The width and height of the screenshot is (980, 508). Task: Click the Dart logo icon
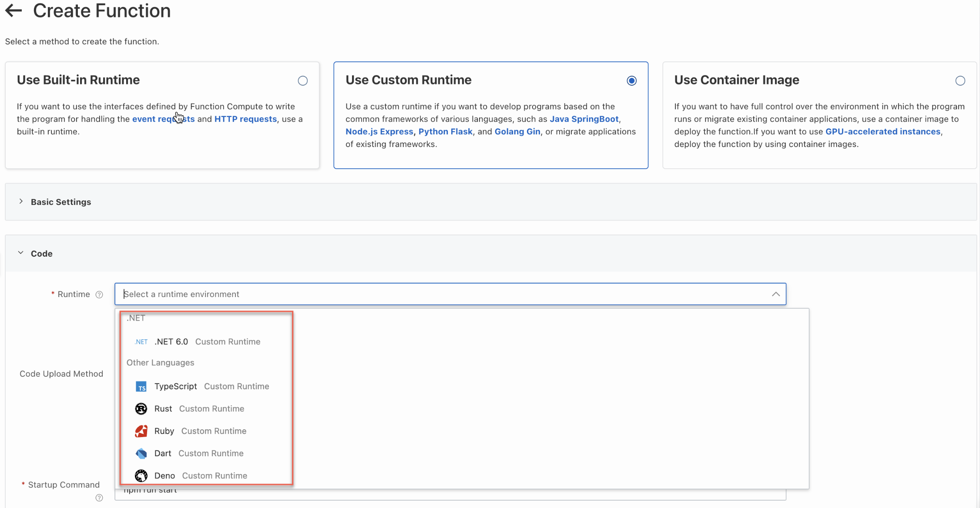[141, 453]
